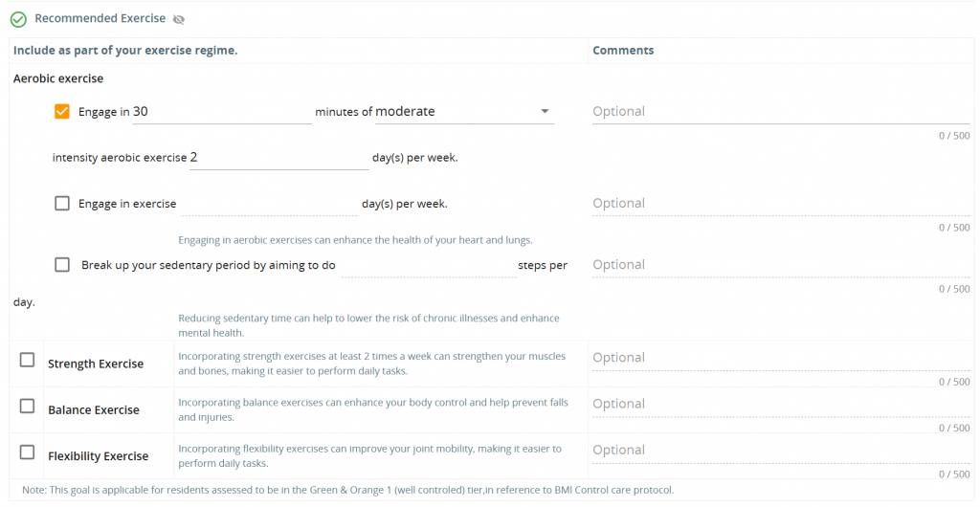Click the comment field for Balance Exercise
Viewport: 980px width, 507px height.
pos(781,404)
